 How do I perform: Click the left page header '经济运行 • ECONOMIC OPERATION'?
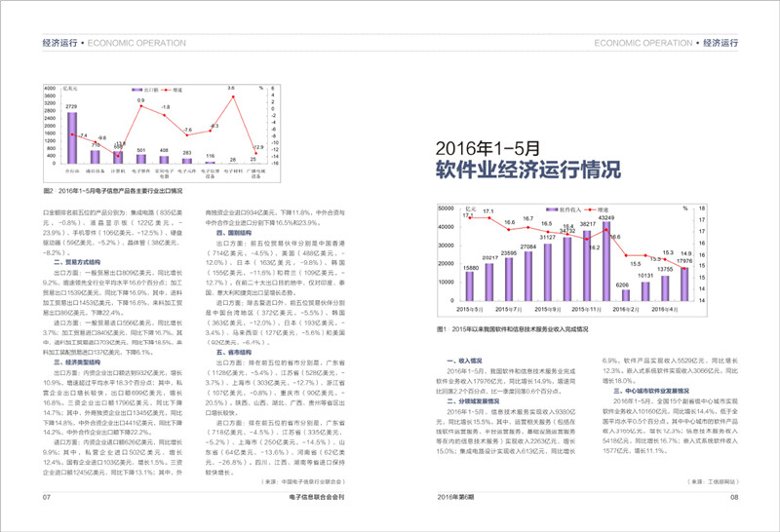coord(114,43)
